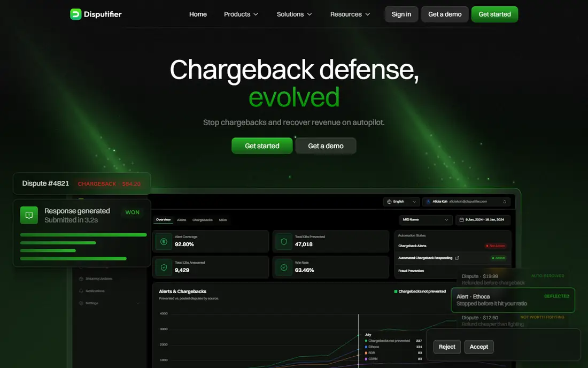The height and width of the screenshot is (368, 588).
Task: Click the blue Ethoca legend swatch
Action: click(x=366, y=347)
